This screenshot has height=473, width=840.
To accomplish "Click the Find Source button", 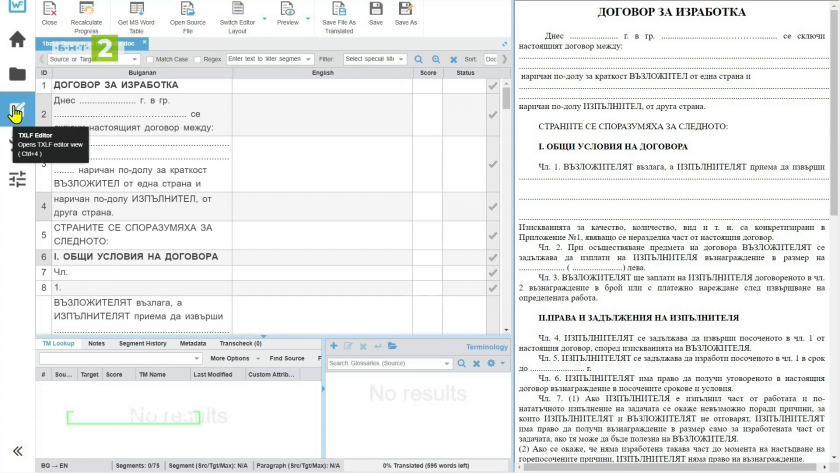I will 287,358.
